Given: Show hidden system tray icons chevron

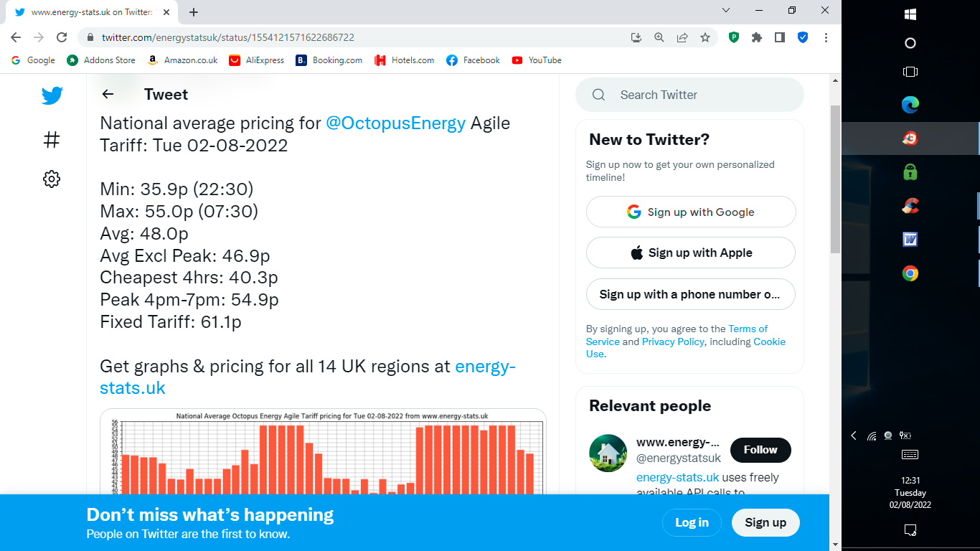Looking at the screenshot, I should click(854, 435).
